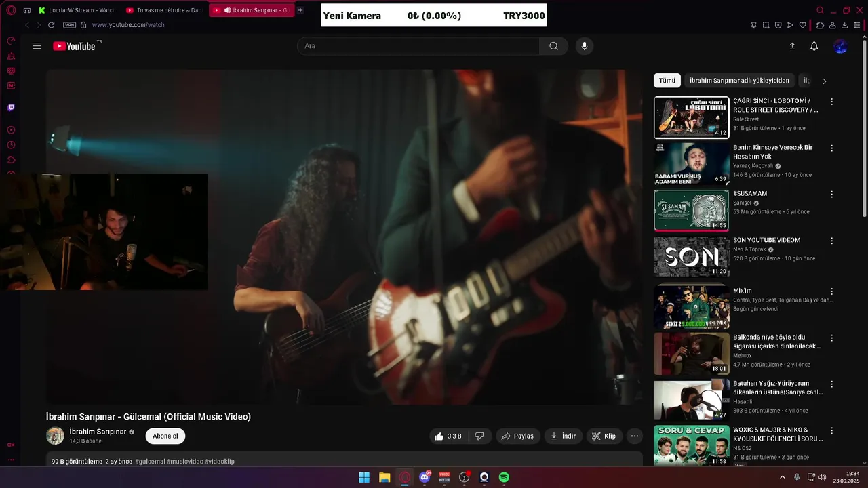Click into the Ara search field

pos(418,46)
